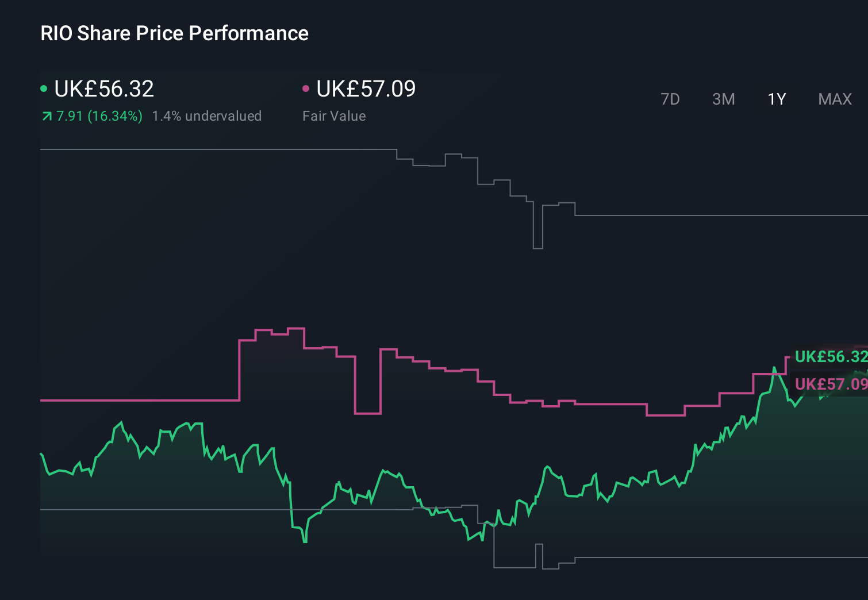The width and height of the screenshot is (868, 600).
Task: Toggle fair value visibility via UK£57.09 legend
Action: pyautogui.click(x=366, y=88)
